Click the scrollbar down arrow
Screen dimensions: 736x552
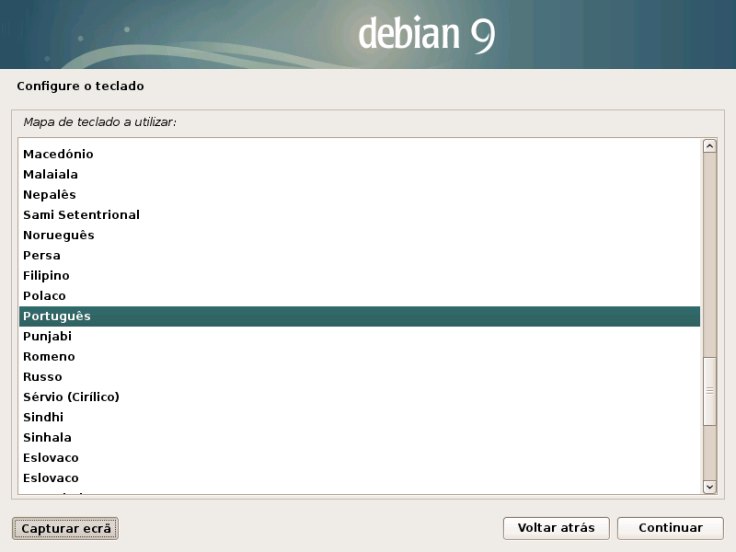pos(710,486)
